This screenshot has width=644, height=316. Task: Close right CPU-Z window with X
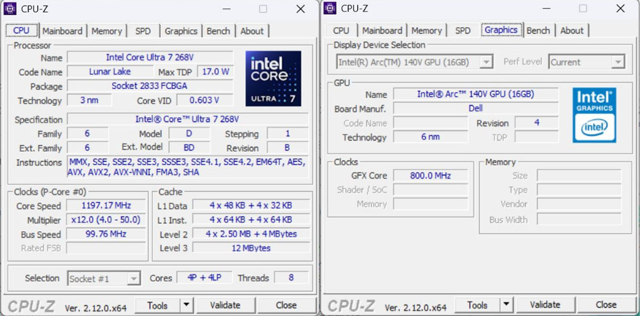(621, 9)
